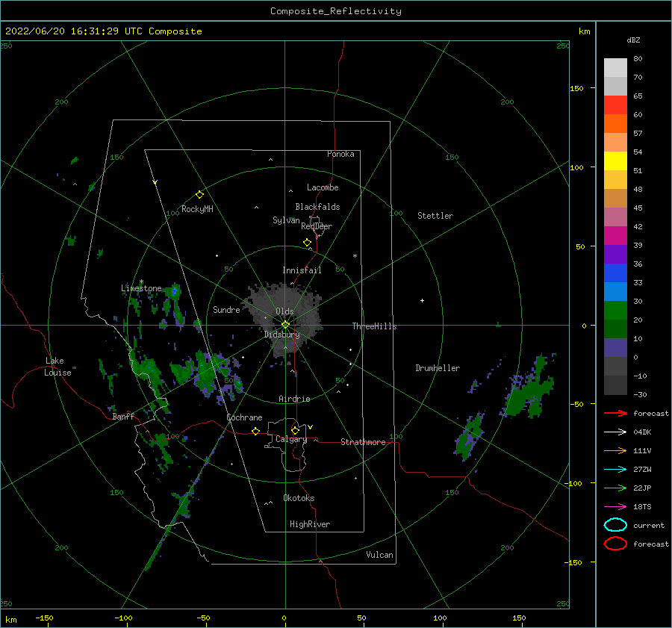Click the Innisfail town label
Screen dimensions: 672x628
(302, 270)
